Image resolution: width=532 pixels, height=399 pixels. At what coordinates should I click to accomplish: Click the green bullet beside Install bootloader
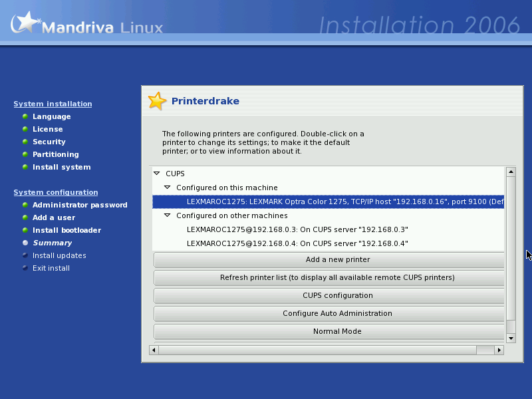click(25, 230)
